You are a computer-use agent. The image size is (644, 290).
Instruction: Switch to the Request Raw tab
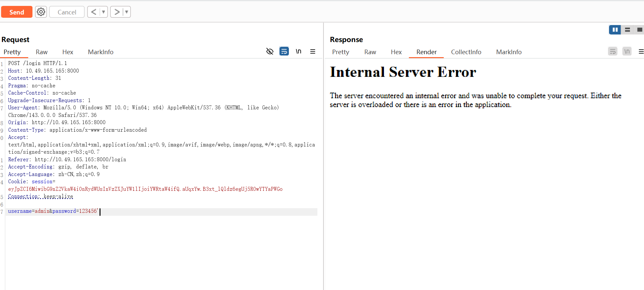pos(42,52)
